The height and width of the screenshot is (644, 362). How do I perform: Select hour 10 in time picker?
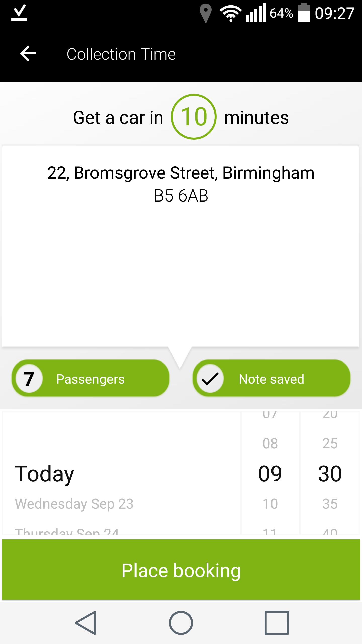tap(270, 504)
